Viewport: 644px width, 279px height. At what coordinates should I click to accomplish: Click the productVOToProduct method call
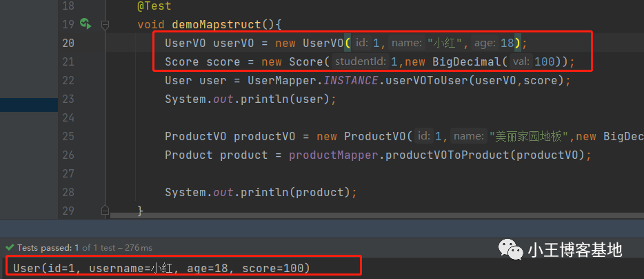(x=446, y=155)
